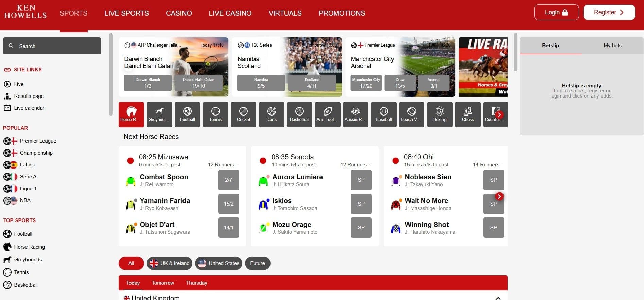Bet on Yamanin Farida at 15/2
This screenshot has height=300, width=644.
click(228, 204)
